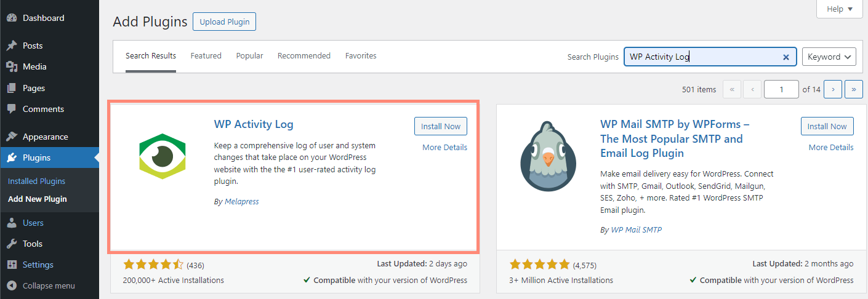Click the WP Mail SMTP pigeon logo

[548, 156]
